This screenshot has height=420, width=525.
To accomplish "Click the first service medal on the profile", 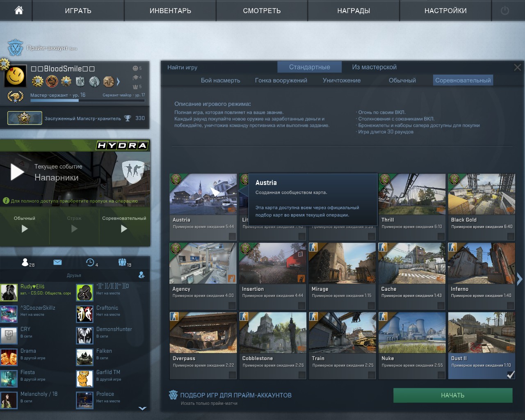I will [38, 81].
